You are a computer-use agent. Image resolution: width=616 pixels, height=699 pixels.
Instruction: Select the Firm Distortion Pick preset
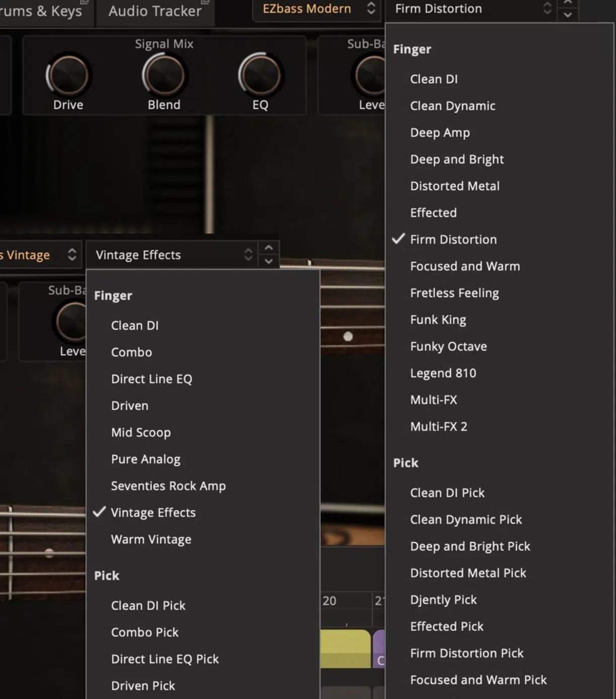[x=500, y=653]
